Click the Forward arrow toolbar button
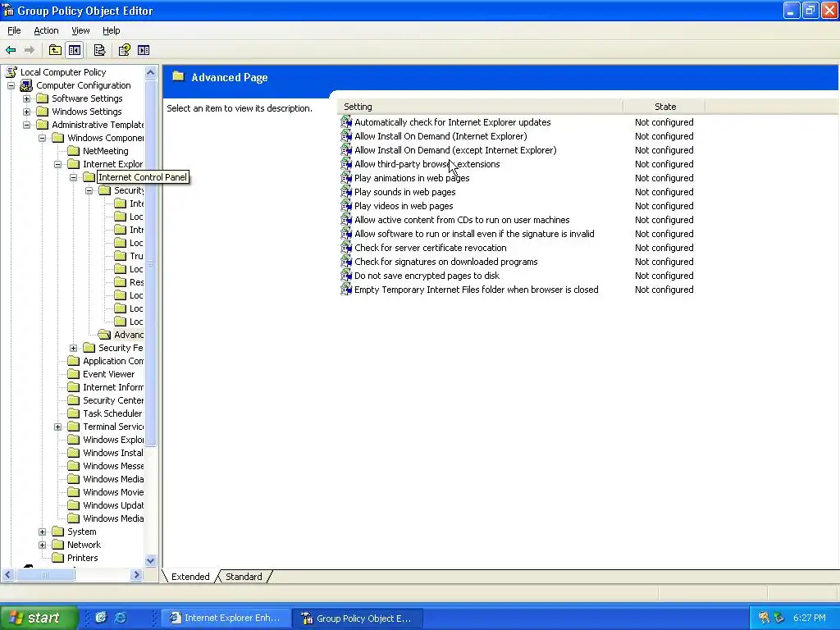 30,50
